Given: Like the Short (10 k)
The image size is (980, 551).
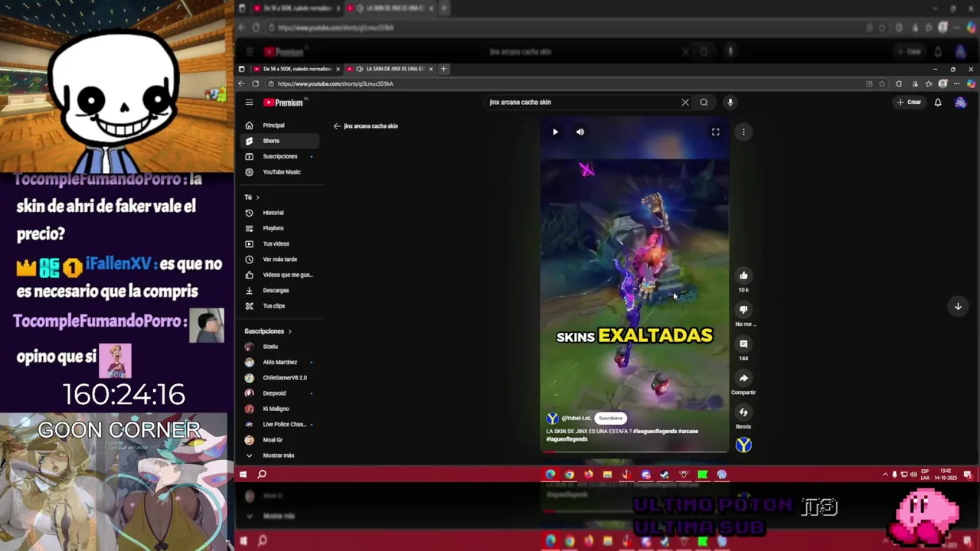Looking at the screenshot, I should coord(743,275).
